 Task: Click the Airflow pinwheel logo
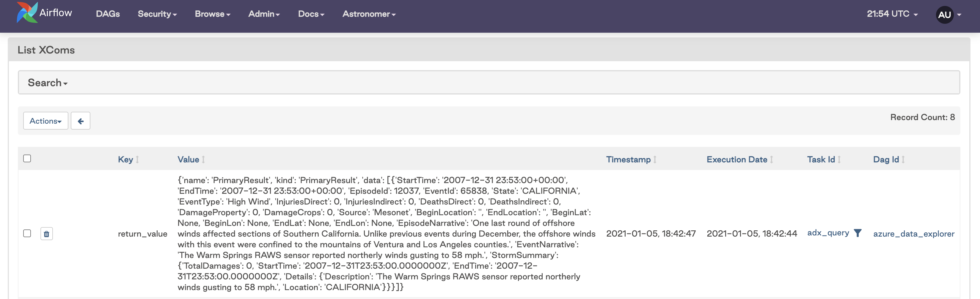(x=27, y=12)
